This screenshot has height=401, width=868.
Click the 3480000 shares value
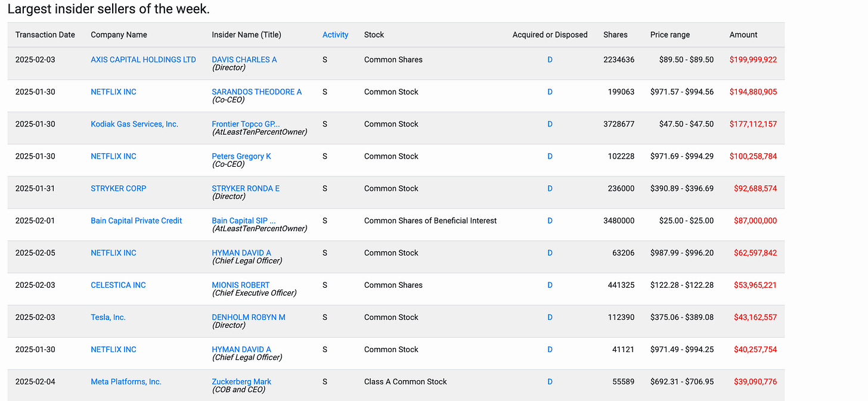pos(619,220)
